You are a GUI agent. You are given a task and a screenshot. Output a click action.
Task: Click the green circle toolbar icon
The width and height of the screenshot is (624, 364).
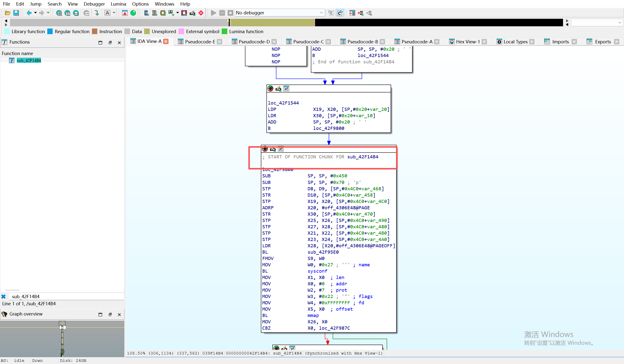point(133,13)
